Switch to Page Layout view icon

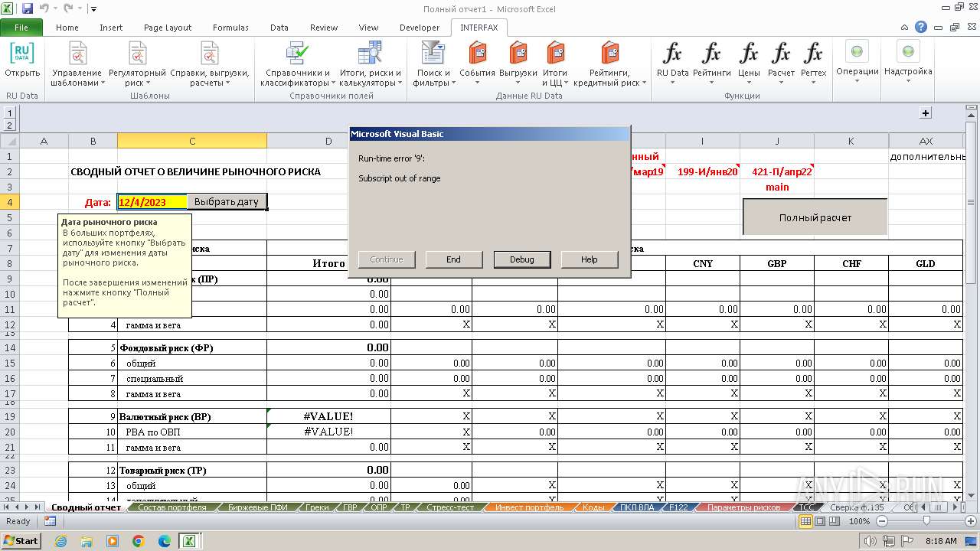[820, 521]
